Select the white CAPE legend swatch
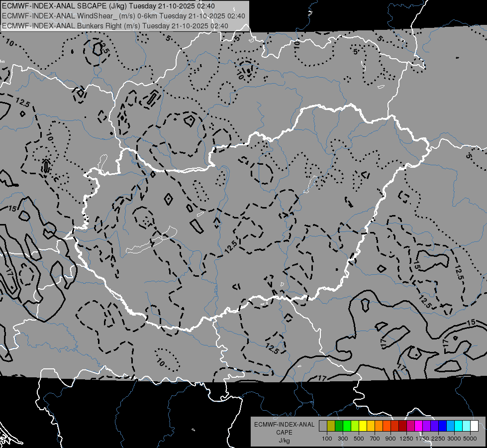This screenshot has width=487, height=448. [x=474, y=426]
